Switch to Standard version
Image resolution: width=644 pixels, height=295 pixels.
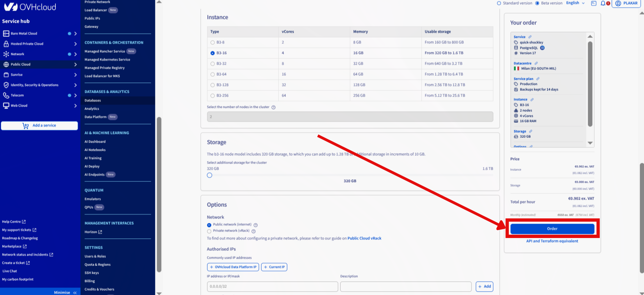point(499,3)
